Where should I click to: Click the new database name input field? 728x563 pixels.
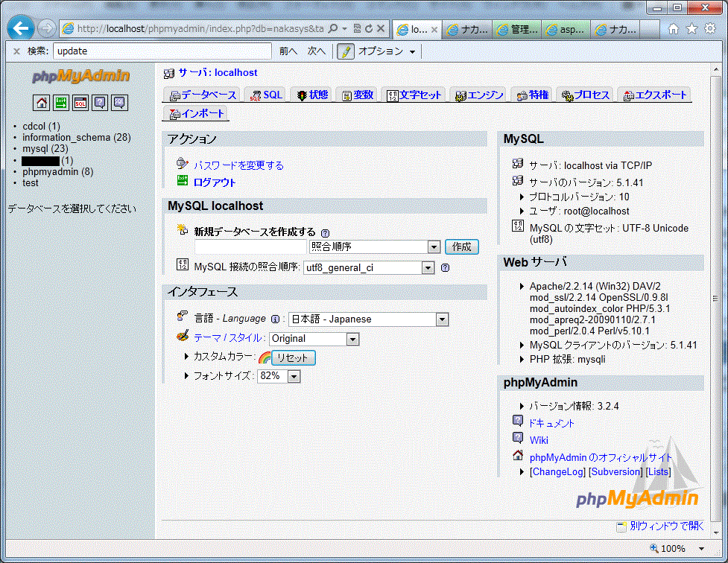click(x=250, y=247)
